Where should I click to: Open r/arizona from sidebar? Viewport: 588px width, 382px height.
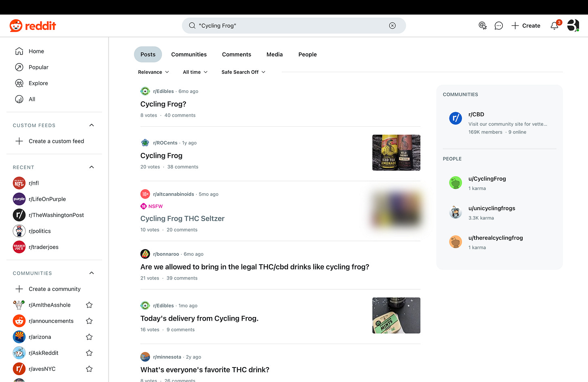click(x=40, y=337)
